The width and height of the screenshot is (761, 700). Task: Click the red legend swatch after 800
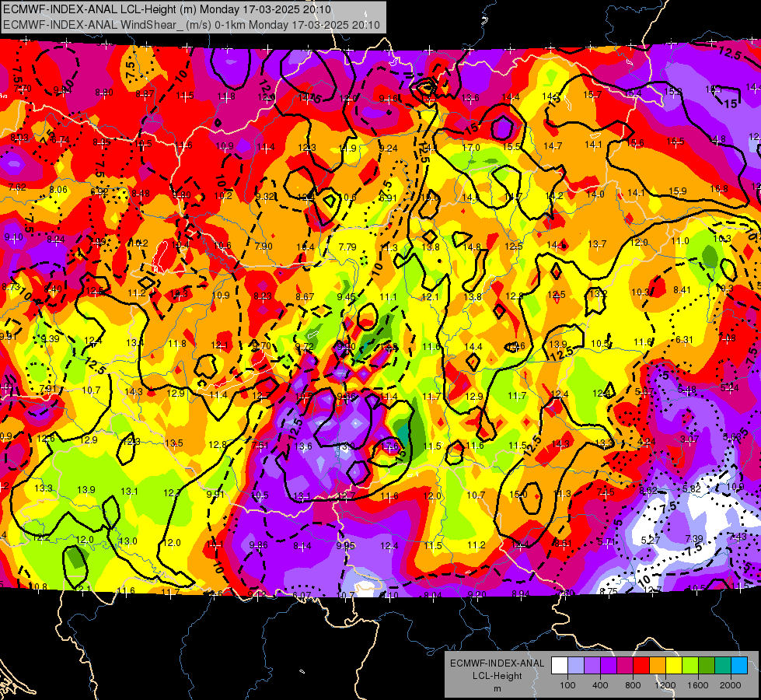pos(641,666)
